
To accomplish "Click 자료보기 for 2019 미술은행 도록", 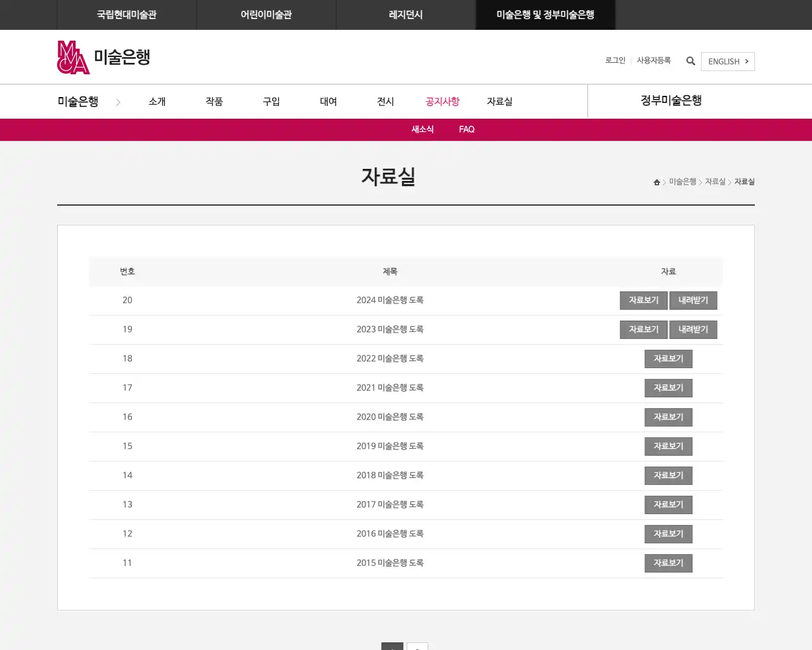I will coord(669,446).
